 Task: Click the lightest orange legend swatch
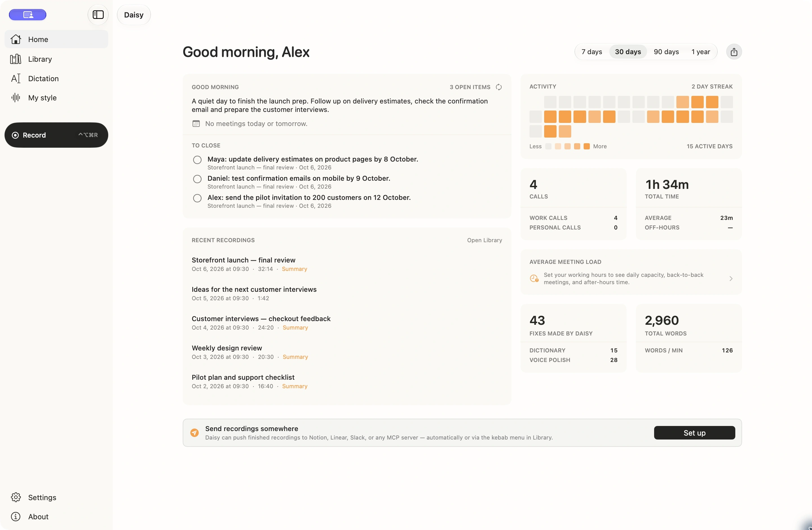click(558, 146)
